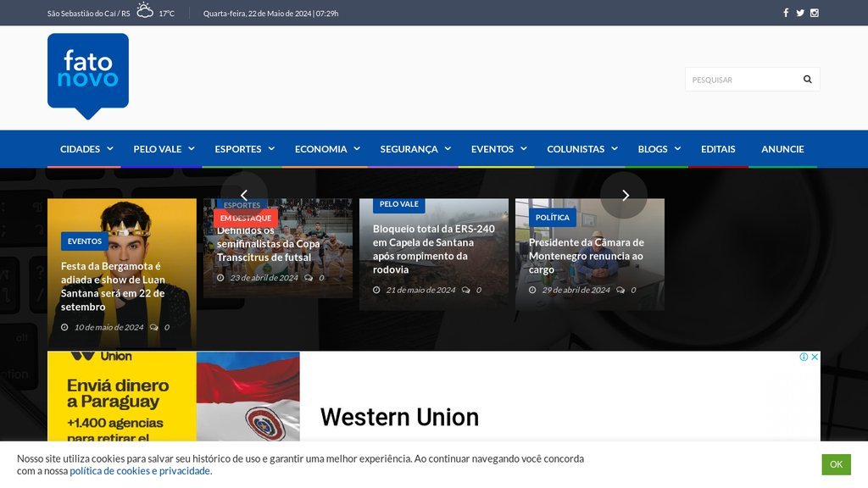The height and width of the screenshot is (488, 868).
Task: Open the Anuncie menu item
Action: tap(782, 149)
